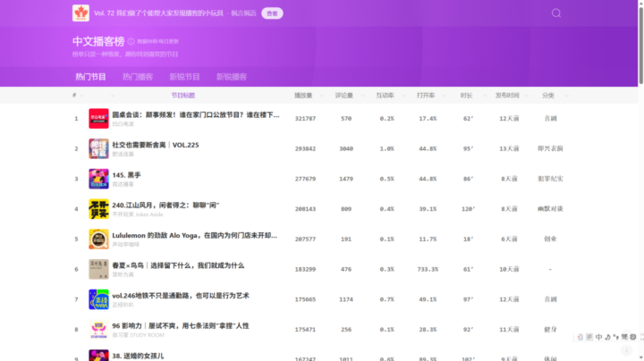Open the search magnifier icon

[556, 13]
